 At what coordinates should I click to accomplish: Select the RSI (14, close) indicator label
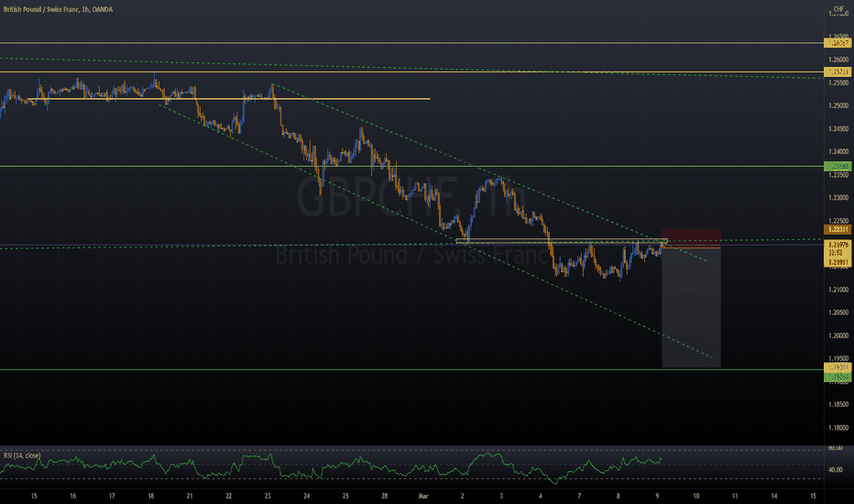22,455
